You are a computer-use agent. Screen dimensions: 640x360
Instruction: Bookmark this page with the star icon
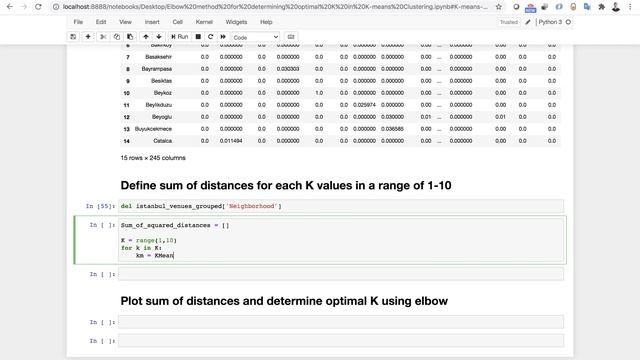click(x=498, y=7)
